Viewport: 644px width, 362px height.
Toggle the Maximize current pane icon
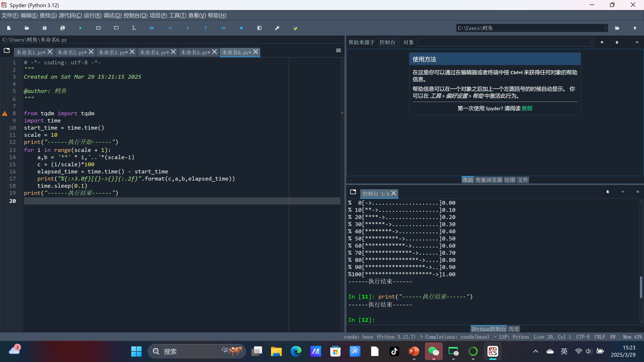coord(259,28)
